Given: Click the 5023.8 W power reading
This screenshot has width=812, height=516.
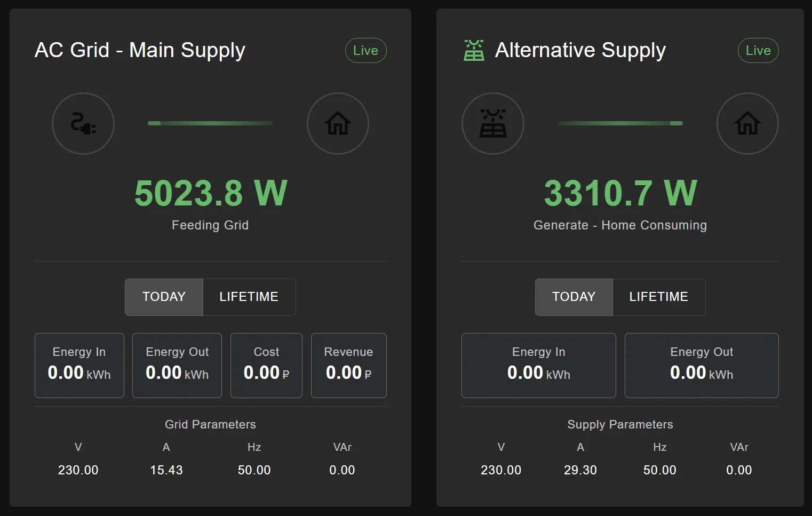Looking at the screenshot, I should click(211, 193).
